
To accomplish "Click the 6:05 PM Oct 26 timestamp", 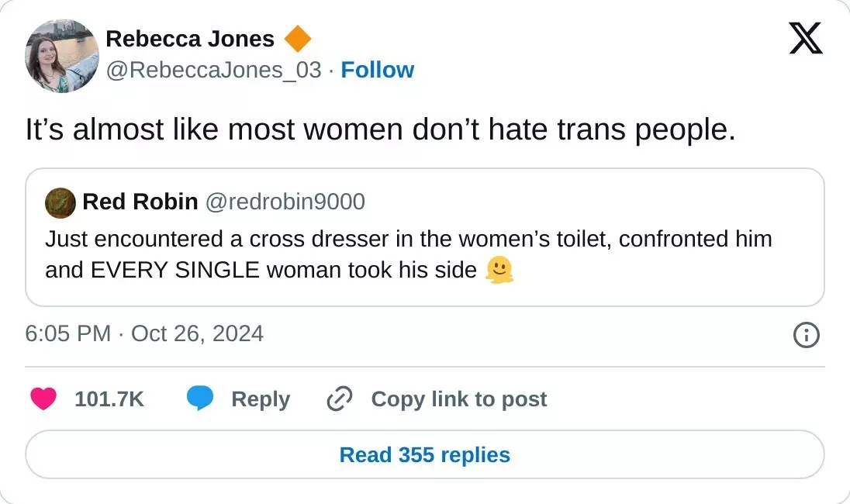I will (x=144, y=333).
